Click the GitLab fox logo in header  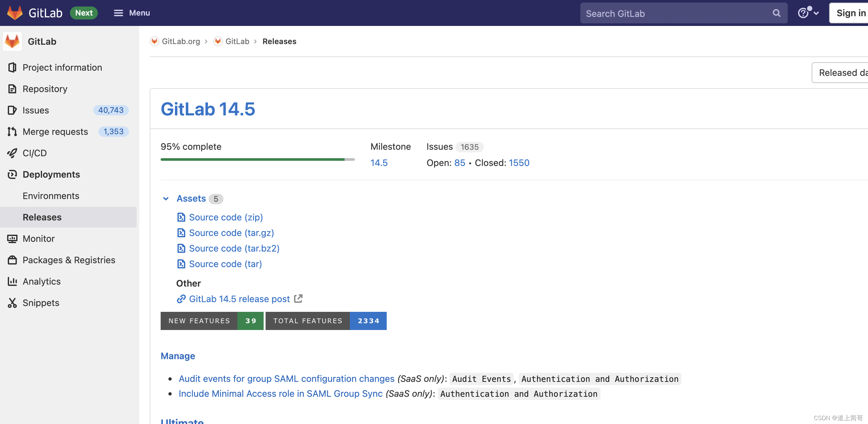point(15,13)
